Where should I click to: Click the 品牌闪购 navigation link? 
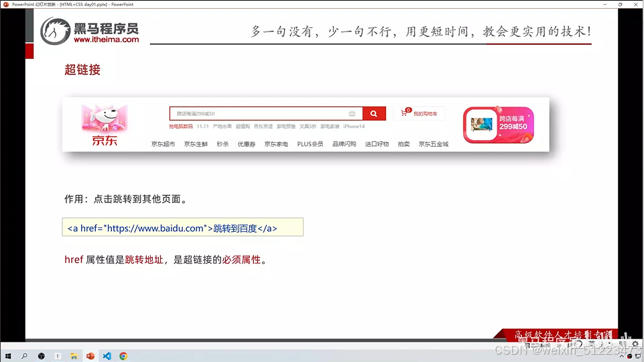(344, 144)
